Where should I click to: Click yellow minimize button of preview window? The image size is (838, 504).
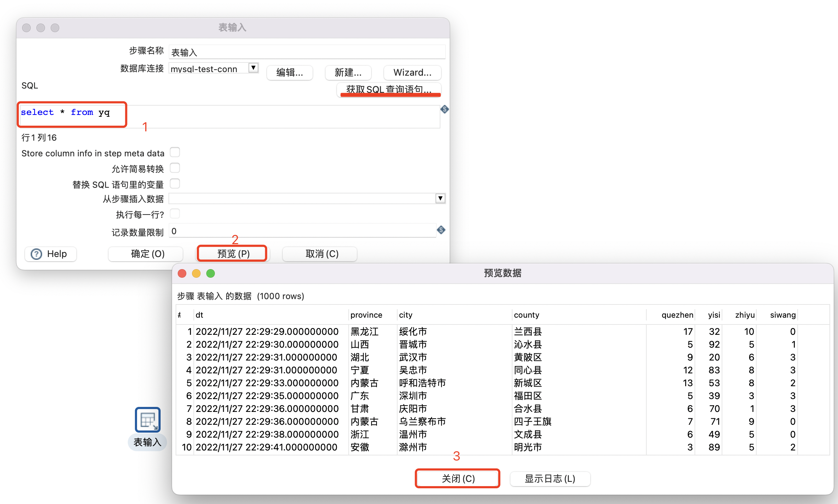[196, 273]
